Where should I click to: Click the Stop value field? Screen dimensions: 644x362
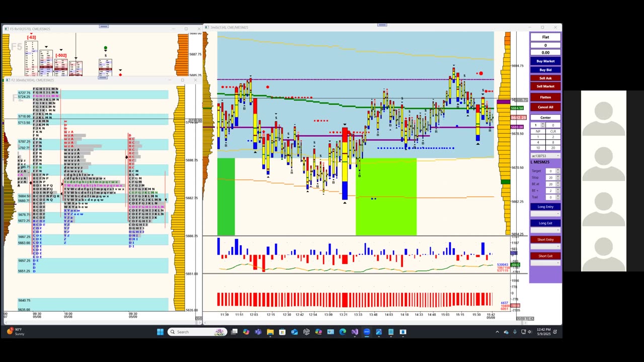pyautogui.click(x=551, y=177)
